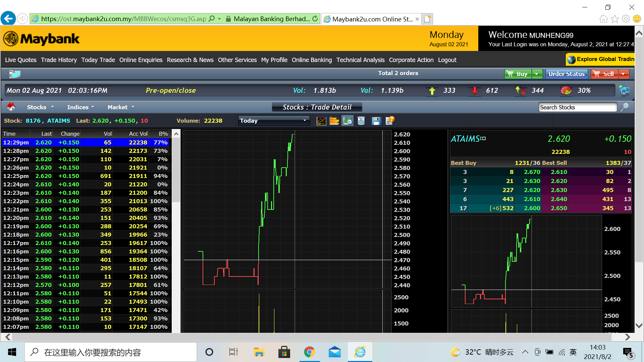The width and height of the screenshot is (644, 362).
Task: Open Chrome from the Windows taskbar
Action: tap(309, 352)
